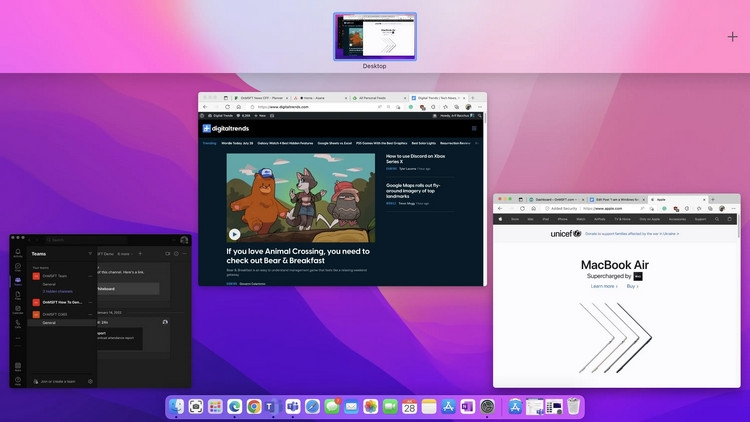Start a meeting with Teams camera icon

(x=167, y=254)
